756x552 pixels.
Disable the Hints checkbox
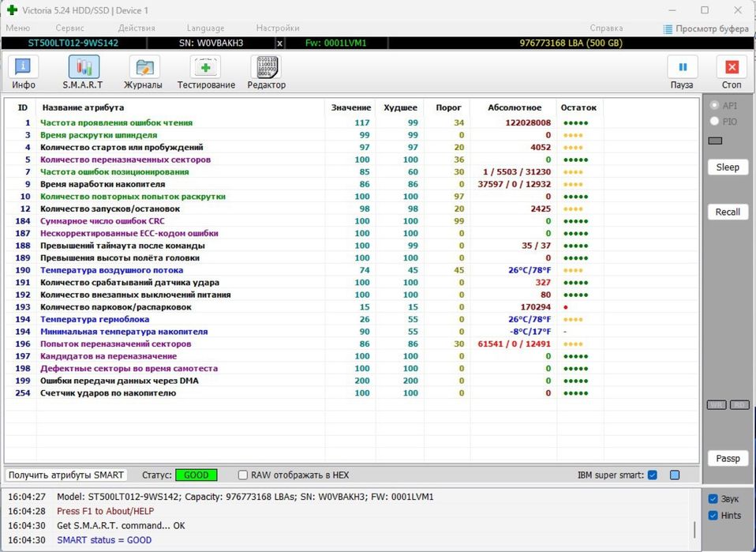(x=713, y=516)
